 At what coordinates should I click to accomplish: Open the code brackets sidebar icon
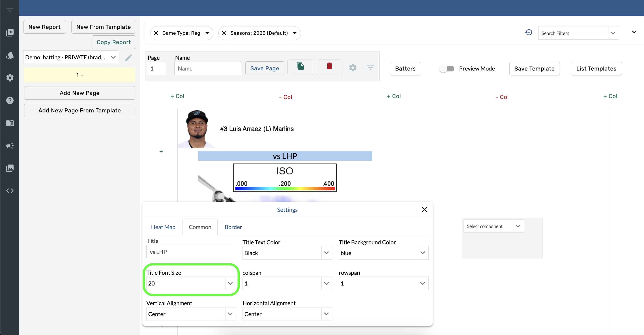coord(10,191)
